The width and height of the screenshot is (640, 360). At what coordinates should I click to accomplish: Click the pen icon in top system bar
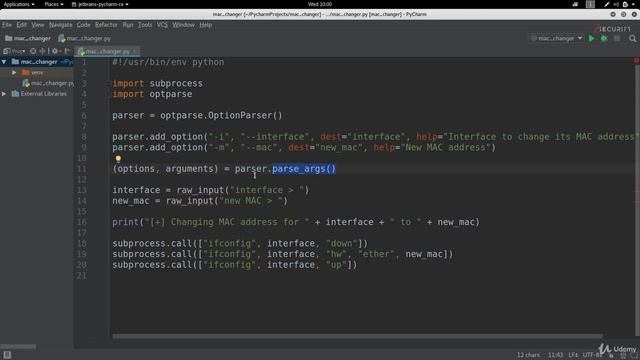(x=607, y=4)
